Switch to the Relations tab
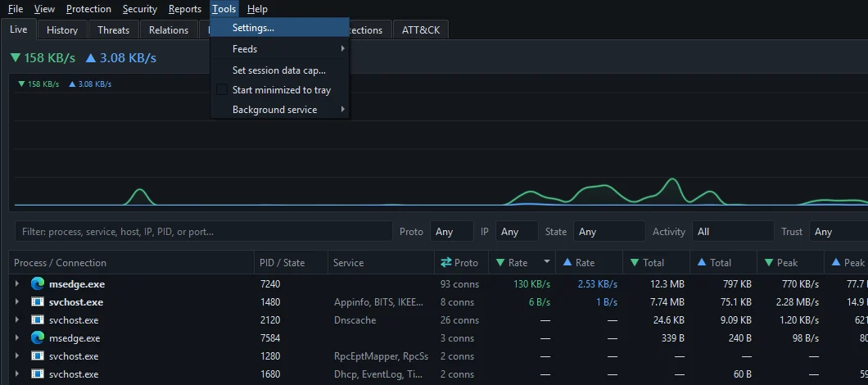The image size is (868, 385). [x=169, y=30]
